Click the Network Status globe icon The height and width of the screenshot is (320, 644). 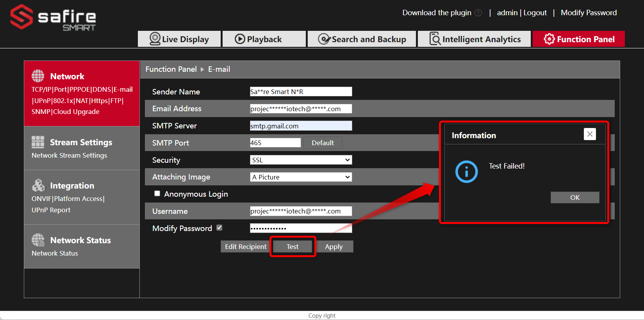38,240
